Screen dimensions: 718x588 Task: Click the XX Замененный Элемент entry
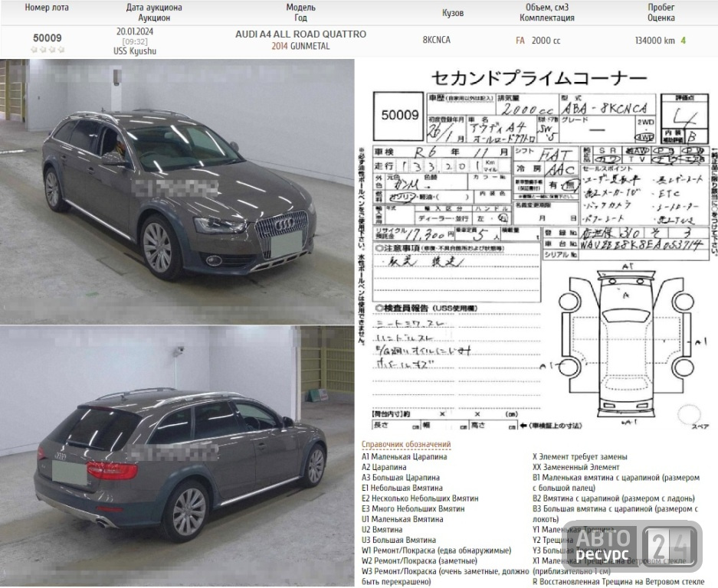click(x=575, y=467)
